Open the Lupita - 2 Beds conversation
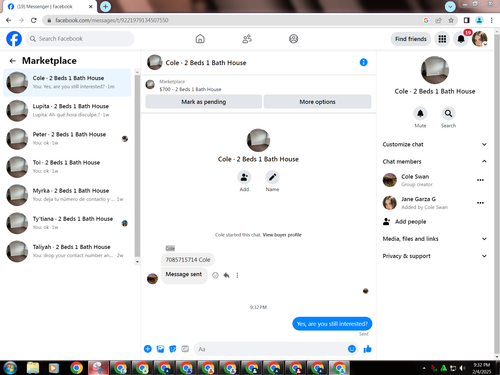This screenshot has width=500, height=375. [x=67, y=110]
